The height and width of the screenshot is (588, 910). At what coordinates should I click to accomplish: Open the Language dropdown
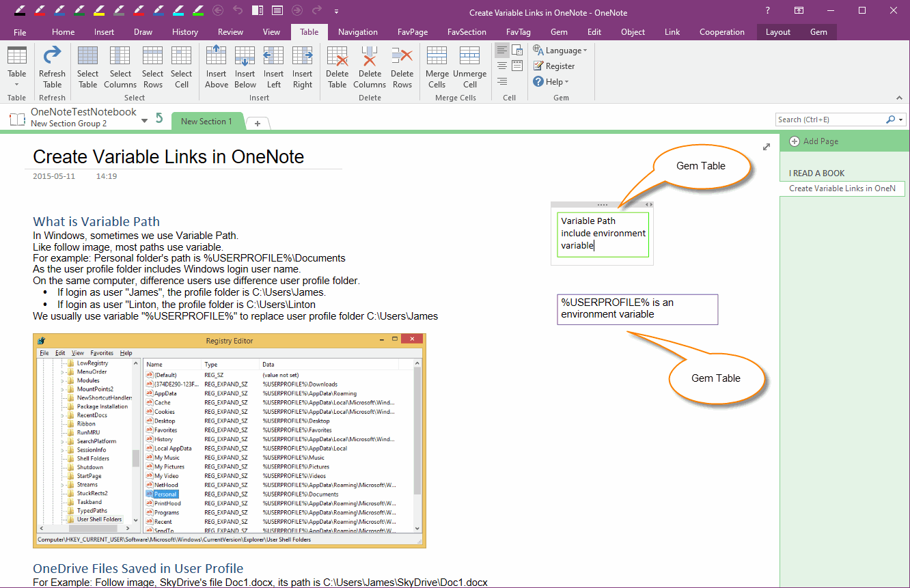coord(561,50)
